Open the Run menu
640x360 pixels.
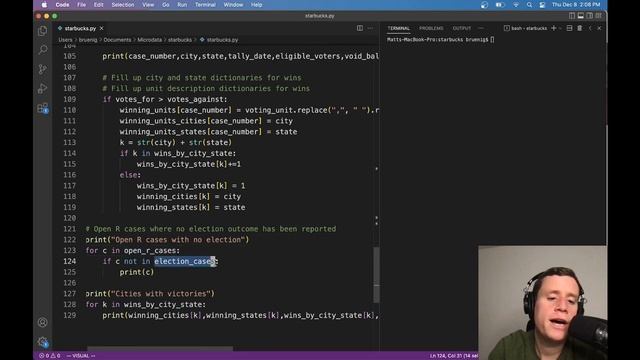(x=182, y=5)
